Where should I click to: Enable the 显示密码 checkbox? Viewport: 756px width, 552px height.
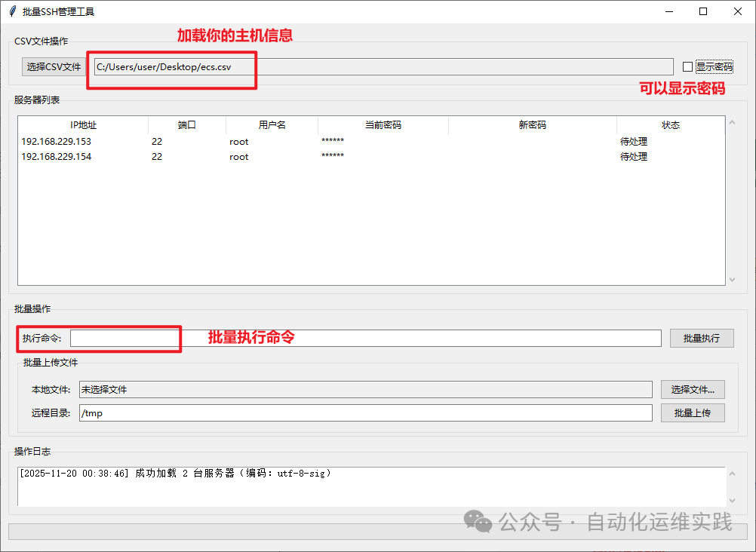tap(687, 67)
